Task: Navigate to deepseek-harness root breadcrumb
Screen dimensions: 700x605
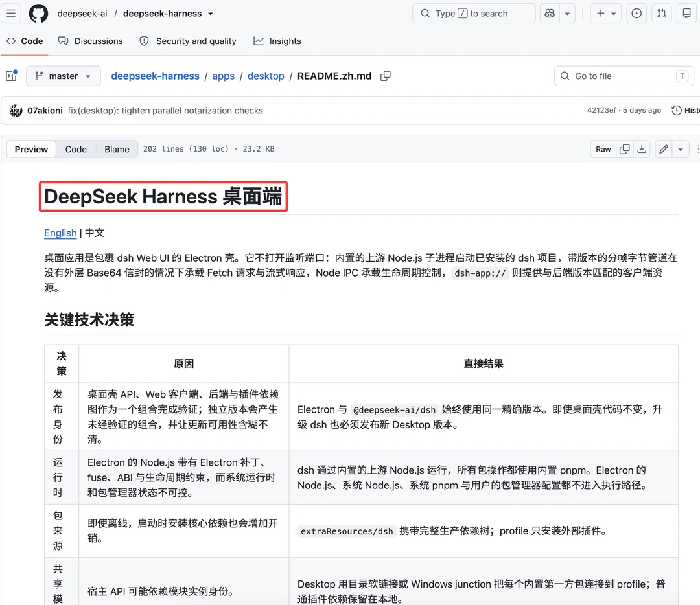Action: (156, 76)
